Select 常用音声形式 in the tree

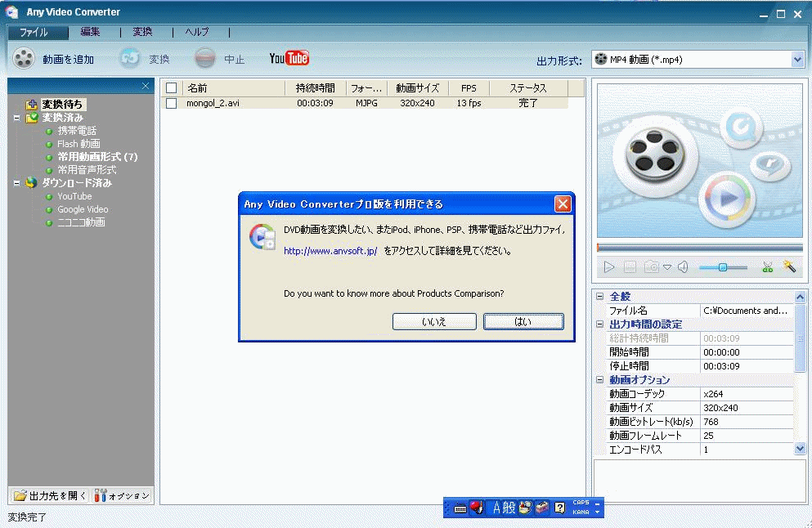click(87, 170)
